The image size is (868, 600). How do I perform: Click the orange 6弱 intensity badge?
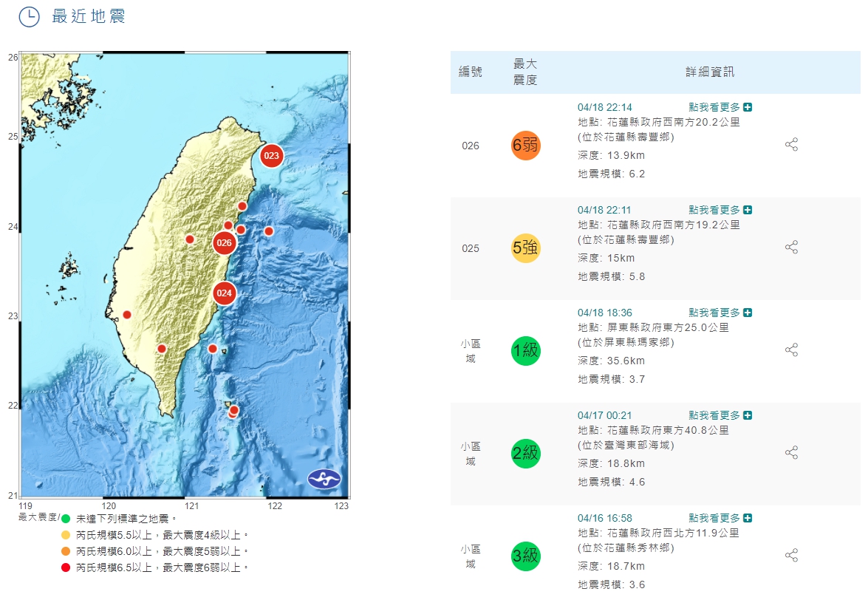coord(524,145)
